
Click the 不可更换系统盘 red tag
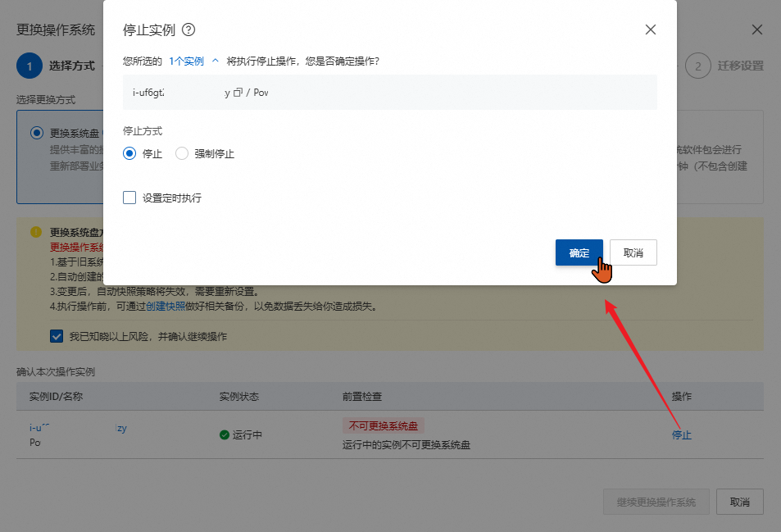tap(383, 426)
